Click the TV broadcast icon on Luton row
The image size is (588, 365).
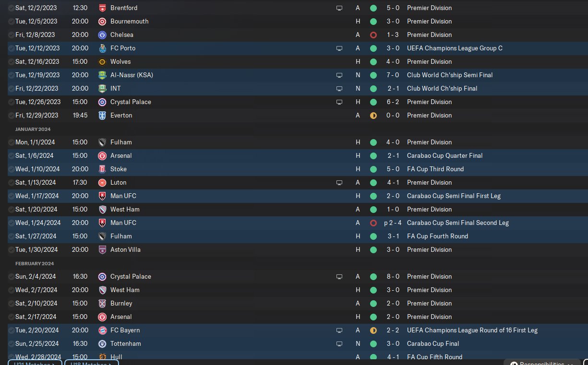[339, 183]
